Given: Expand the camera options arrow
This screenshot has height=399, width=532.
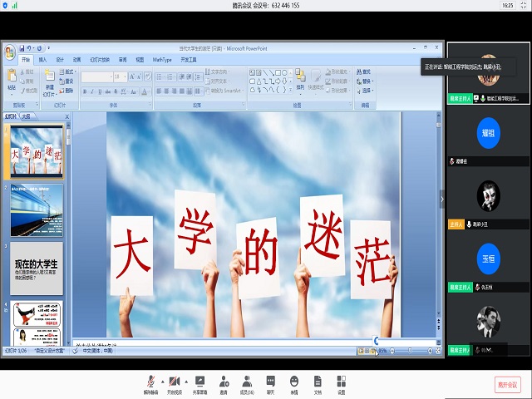Looking at the screenshot, I should click(x=185, y=379).
